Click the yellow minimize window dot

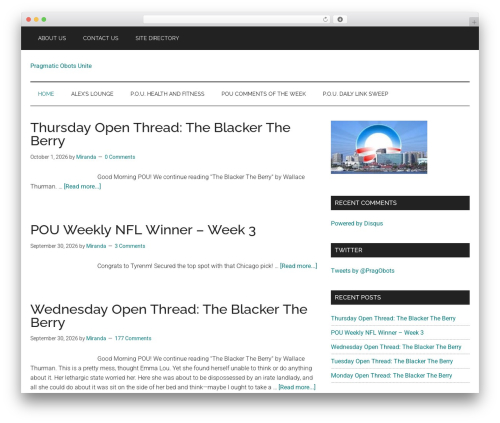coord(36,19)
